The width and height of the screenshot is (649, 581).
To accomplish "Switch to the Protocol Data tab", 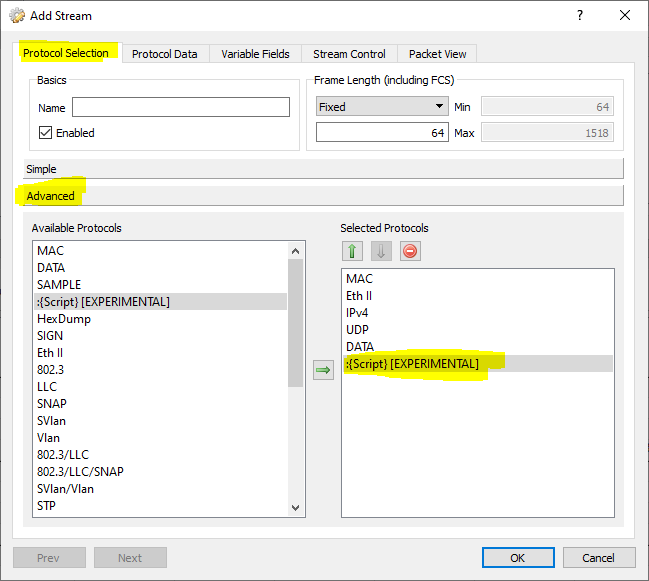I will pos(164,54).
